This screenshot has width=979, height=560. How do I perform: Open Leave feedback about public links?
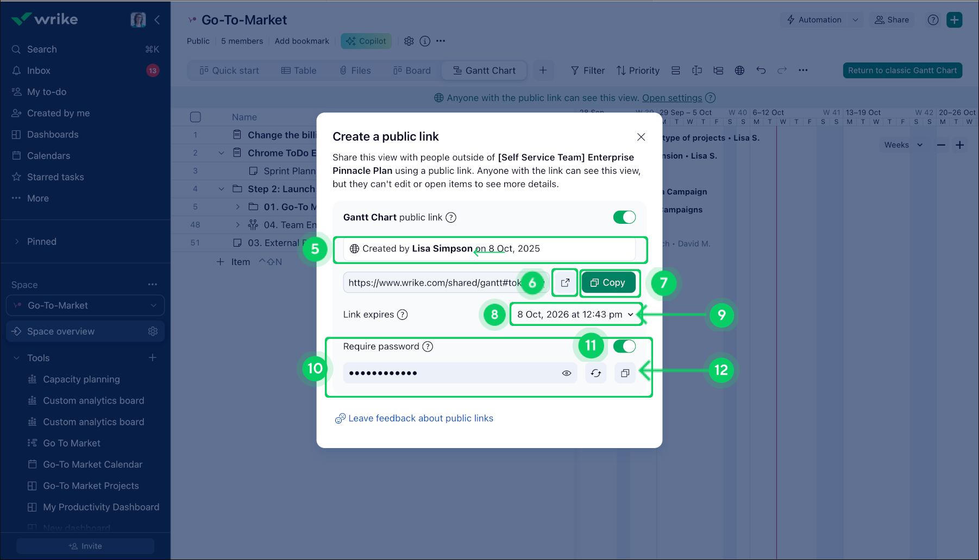point(421,418)
